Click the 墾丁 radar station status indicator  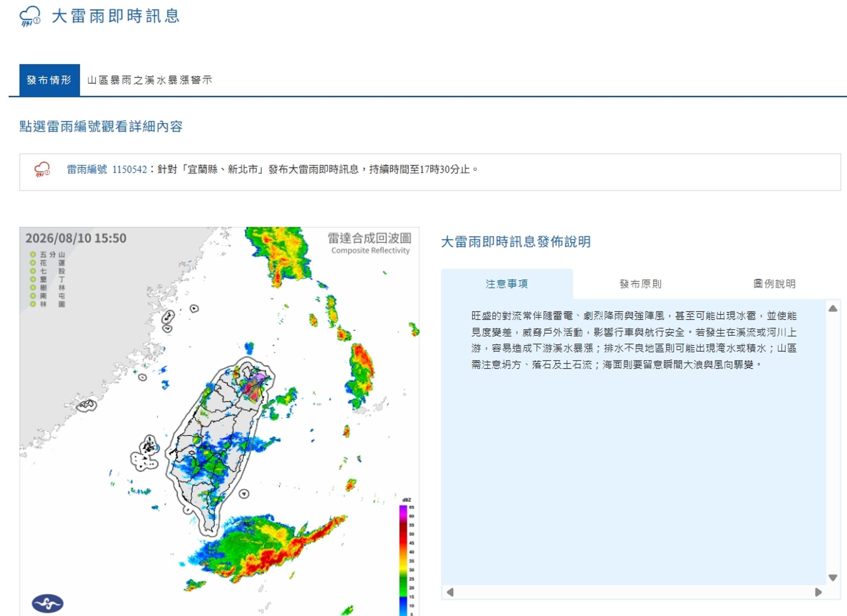33,279
